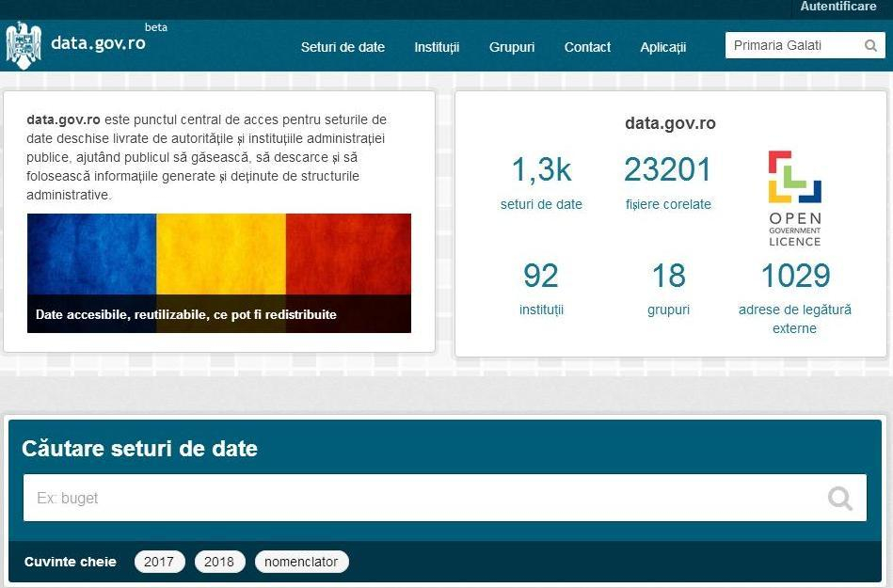Click the magnifier icon in top search box
The image size is (893, 588).
point(871,44)
